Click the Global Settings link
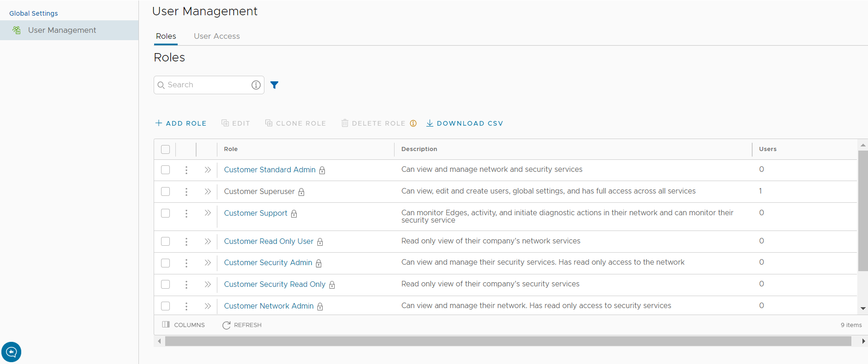This screenshot has height=364, width=868. coord(33,13)
